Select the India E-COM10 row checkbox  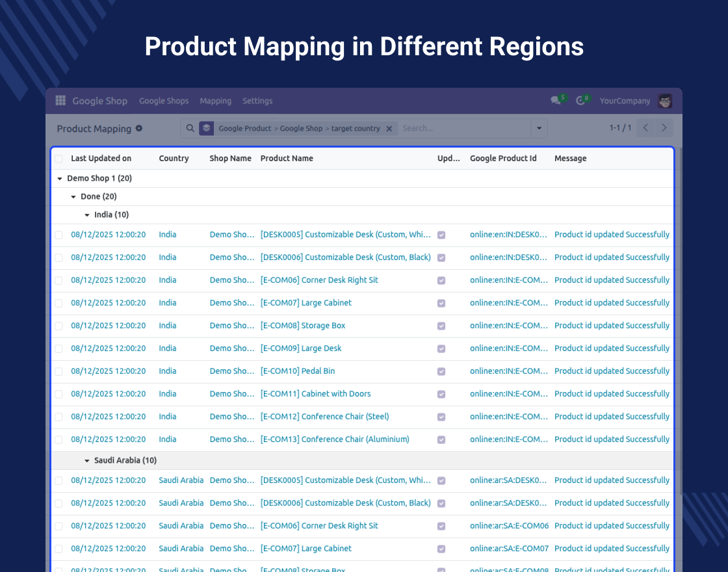point(58,371)
